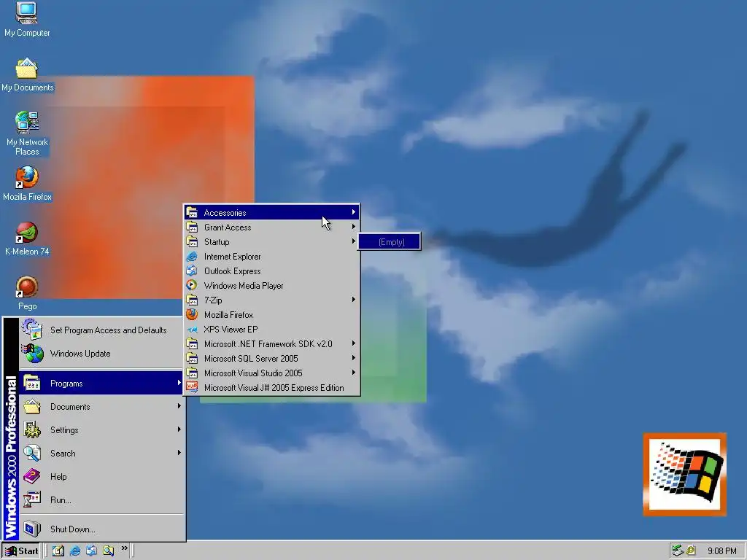Viewport: 747px width, 560px height.
Task: Expand the Grant Access submenu arrow
Action: (354, 227)
